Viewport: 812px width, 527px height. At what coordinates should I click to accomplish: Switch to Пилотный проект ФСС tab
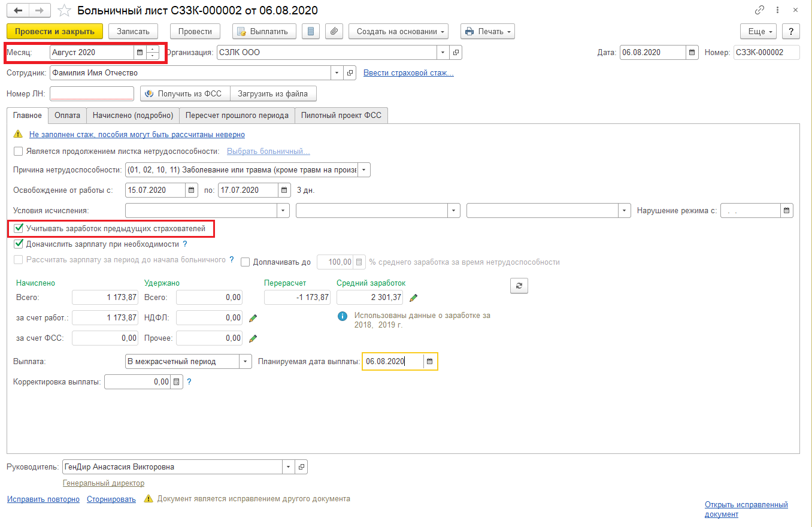(342, 116)
